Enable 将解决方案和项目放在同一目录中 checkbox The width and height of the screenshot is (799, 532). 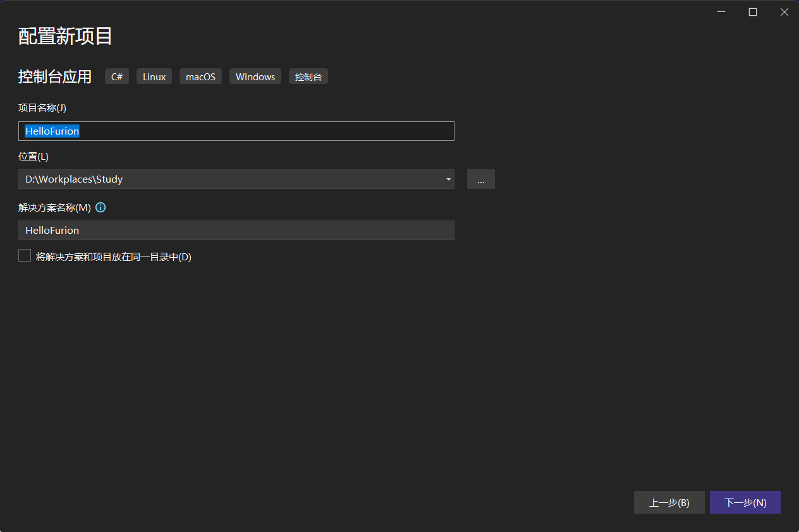tap(25, 256)
